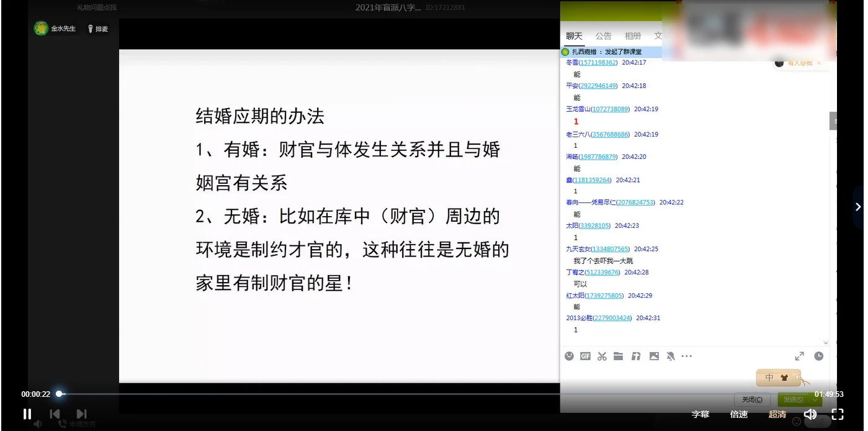Open the emoji picker in chat
The image size is (868, 431).
569,356
